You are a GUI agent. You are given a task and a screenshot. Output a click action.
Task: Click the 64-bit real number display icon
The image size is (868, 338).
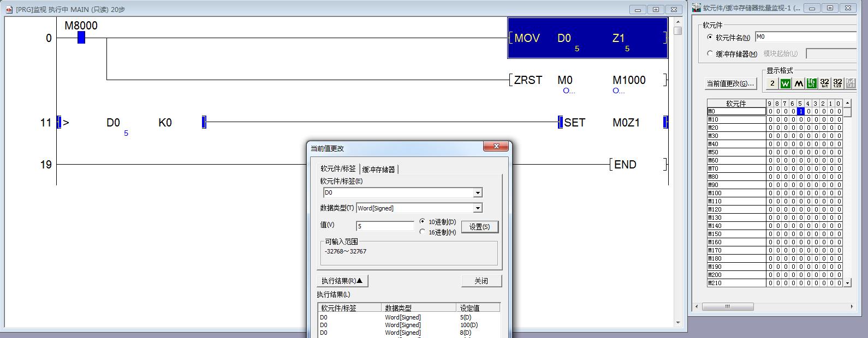coord(850,83)
